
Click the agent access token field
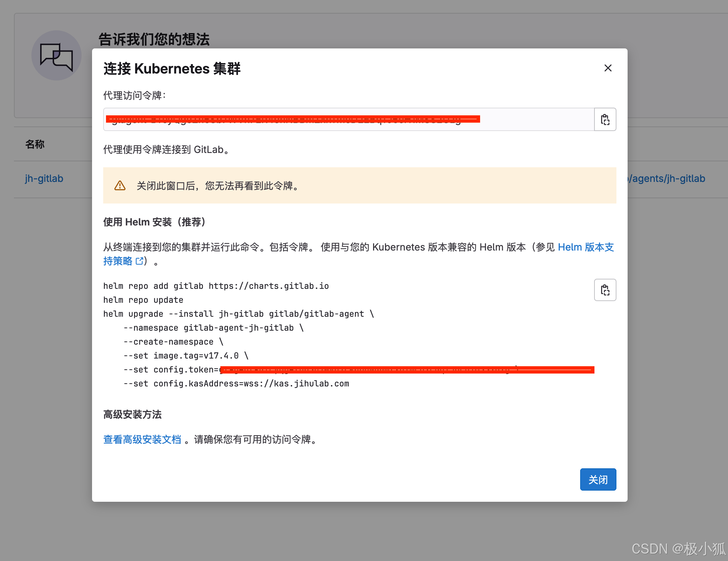tap(349, 120)
